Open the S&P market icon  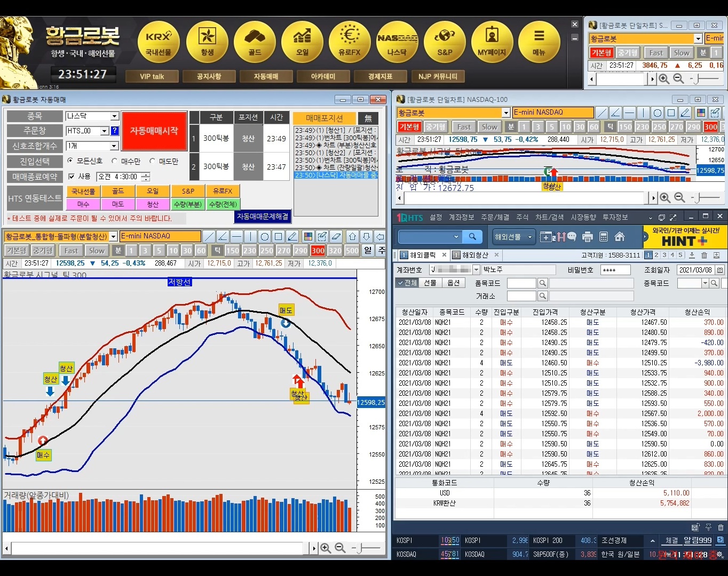click(x=445, y=43)
